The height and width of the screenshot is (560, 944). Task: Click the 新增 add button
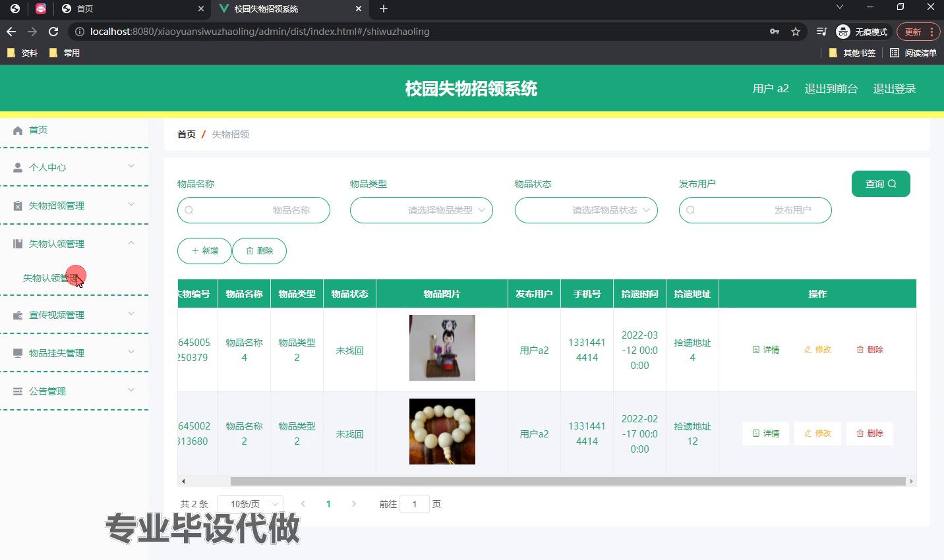coord(204,251)
